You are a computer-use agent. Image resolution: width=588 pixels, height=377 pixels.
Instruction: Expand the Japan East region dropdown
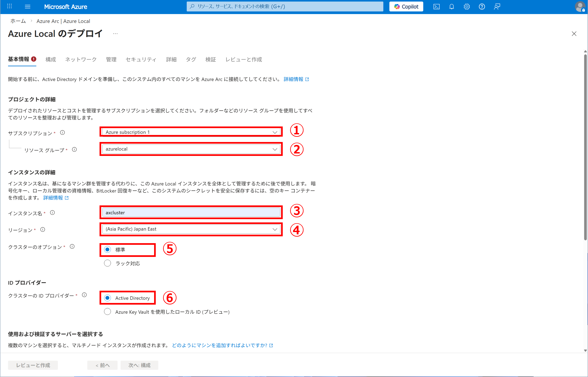(191, 229)
